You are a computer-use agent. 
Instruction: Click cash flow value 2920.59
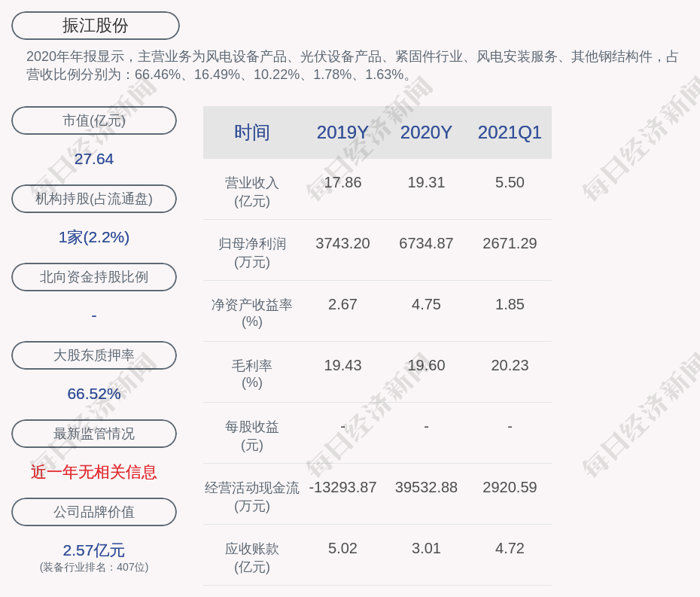coord(510,487)
